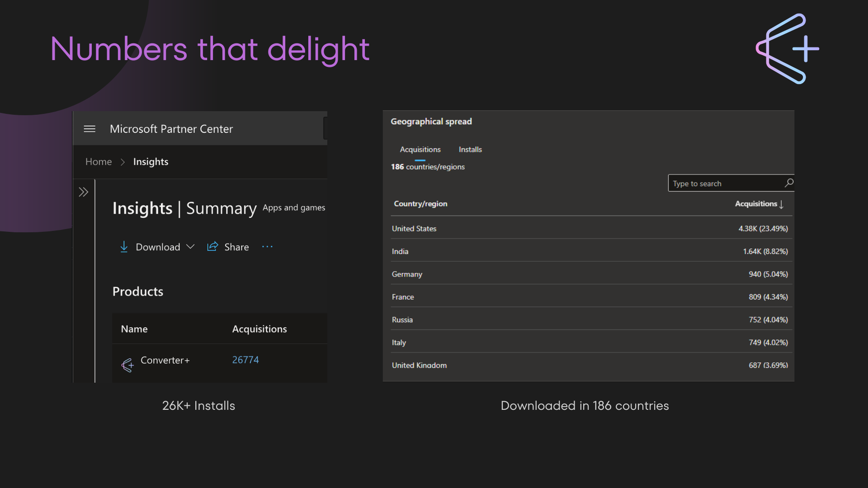The height and width of the screenshot is (488, 868).
Task: Click the Country/region column header
Action: pos(420,204)
